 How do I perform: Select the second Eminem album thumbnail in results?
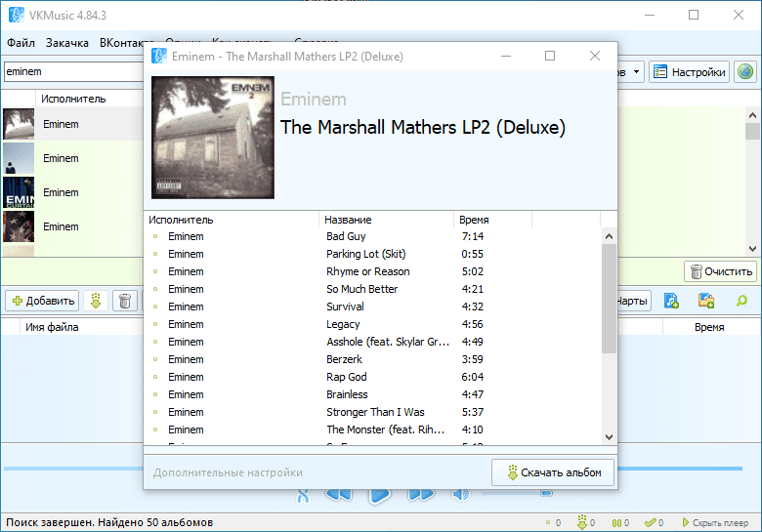coord(19,158)
